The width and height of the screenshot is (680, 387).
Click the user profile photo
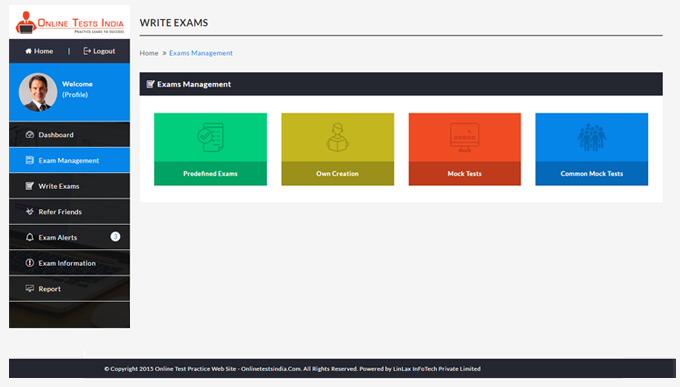pos(38,92)
